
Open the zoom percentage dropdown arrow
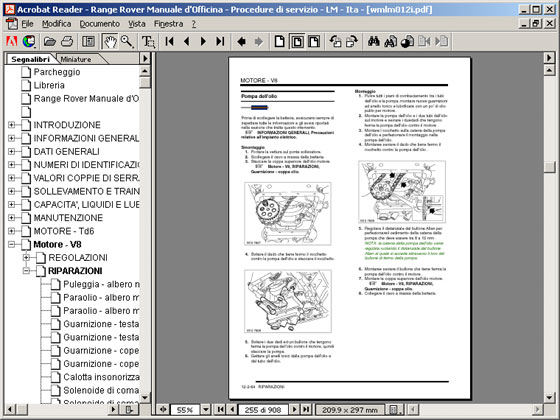click(206, 409)
